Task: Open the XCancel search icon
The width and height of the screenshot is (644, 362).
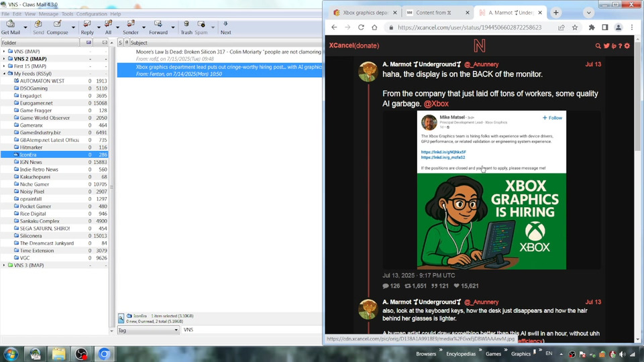Action: point(598,46)
